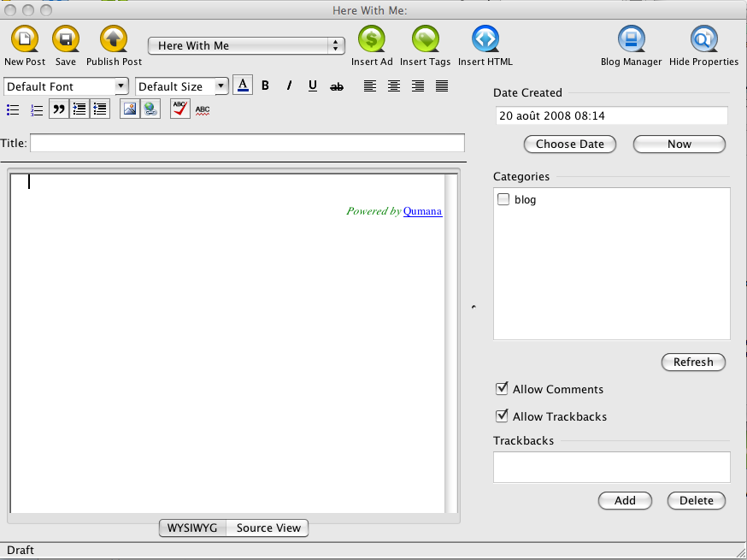This screenshot has height=560, width=747.
Task: Open the Here With Me blog selector
Action: click(x=246, y=45)
